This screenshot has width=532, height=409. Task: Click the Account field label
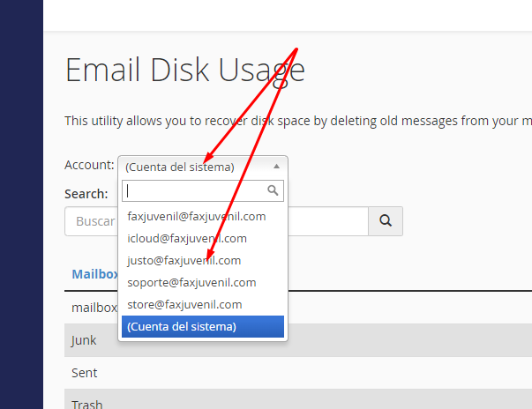[89, 165]
